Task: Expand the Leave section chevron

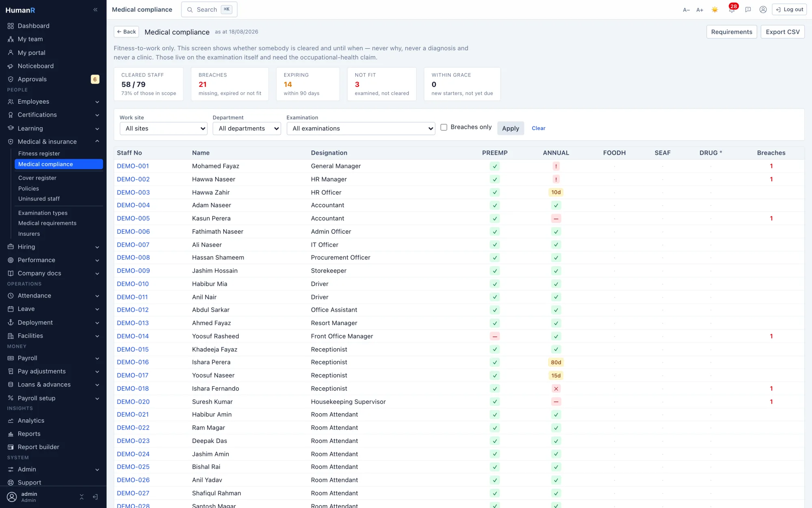Action: tap(97, 309)
